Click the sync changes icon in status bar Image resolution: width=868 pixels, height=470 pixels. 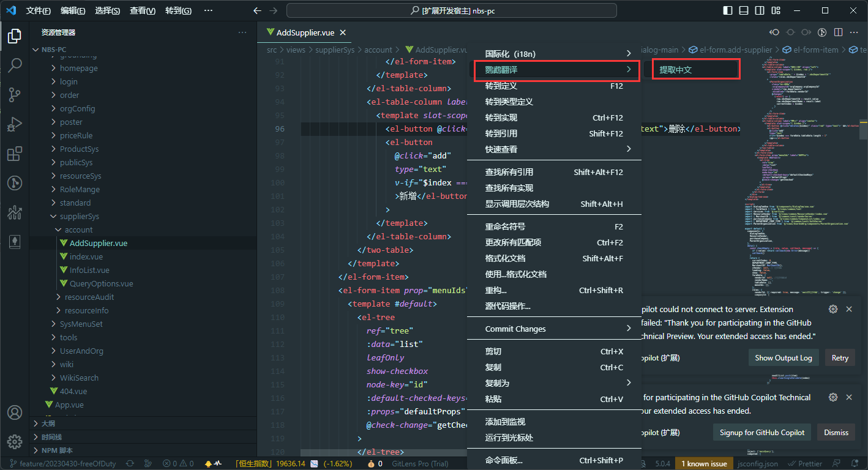[130, 464]
